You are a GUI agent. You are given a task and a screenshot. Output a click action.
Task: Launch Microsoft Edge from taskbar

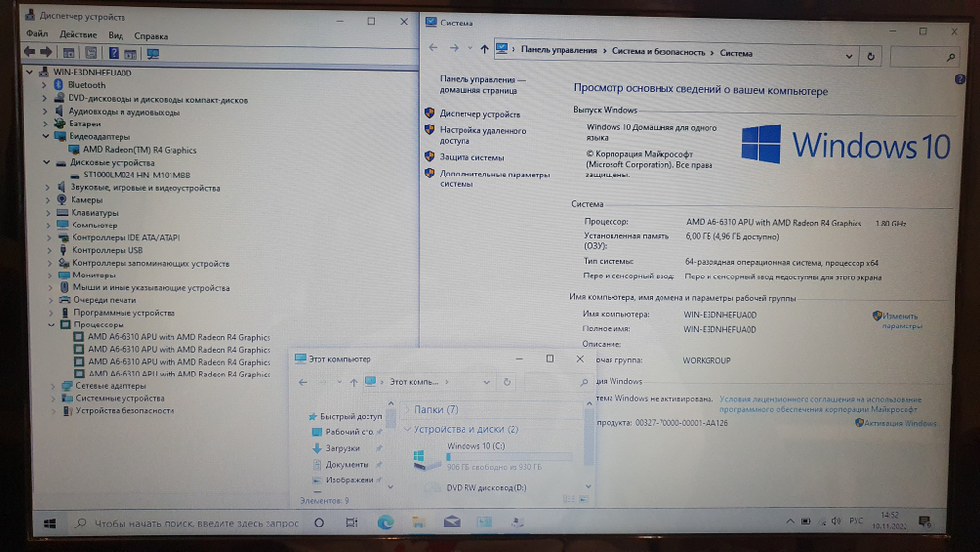pos(385,522)
